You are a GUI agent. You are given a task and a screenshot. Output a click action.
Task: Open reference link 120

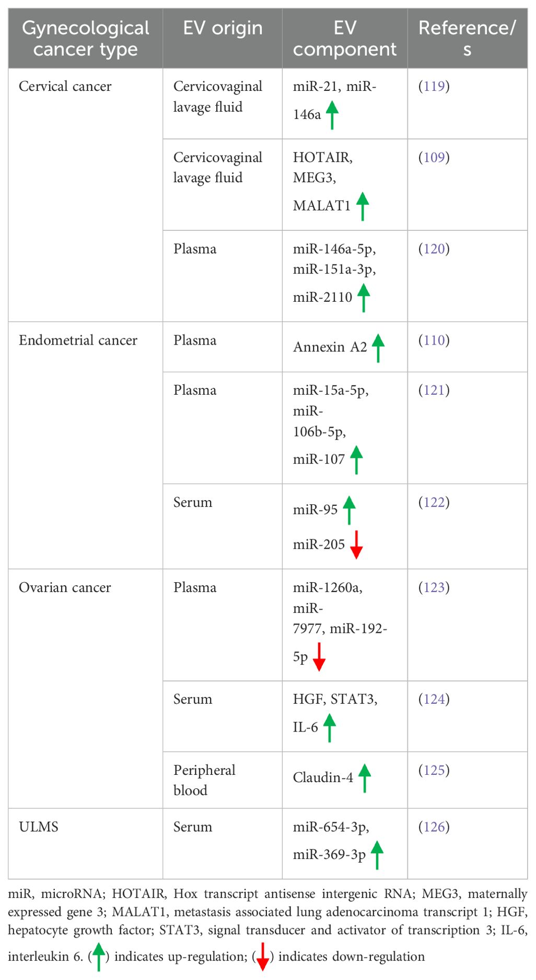click(434, 249)
